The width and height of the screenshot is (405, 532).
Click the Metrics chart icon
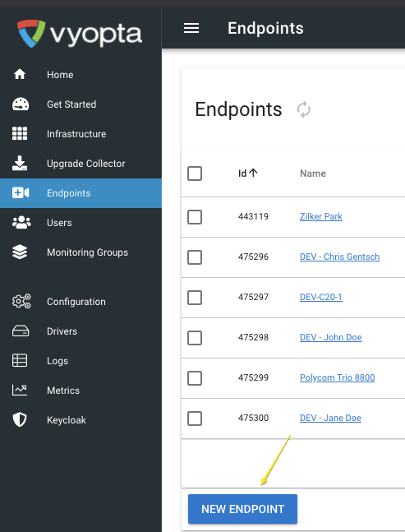click(20, 390)
